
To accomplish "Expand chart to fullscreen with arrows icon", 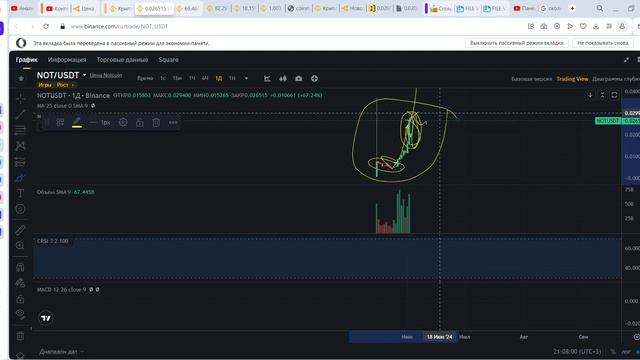I will point(627,60).
